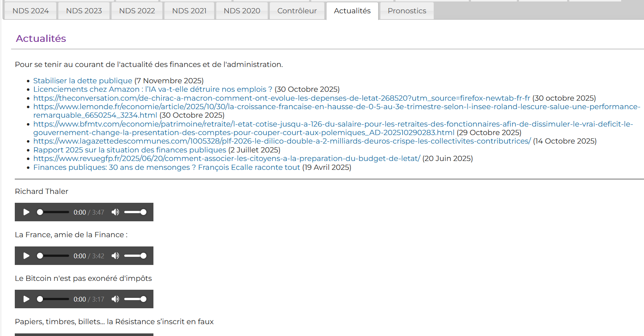The image size is (644, 336).
Task: Mute the La France, amie de la Finance audio
Action: pos(115,256)
